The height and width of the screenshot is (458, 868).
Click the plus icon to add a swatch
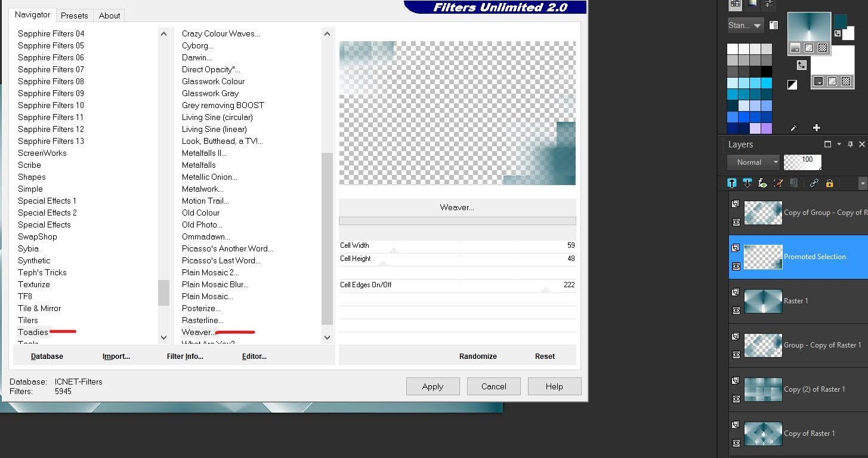(816, 127)
